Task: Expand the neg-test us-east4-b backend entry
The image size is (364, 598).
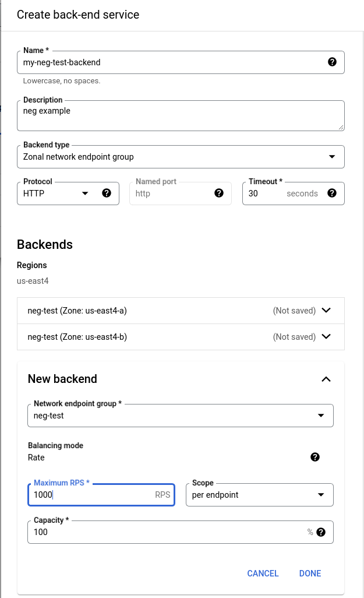Action: [x=327, y=336]
